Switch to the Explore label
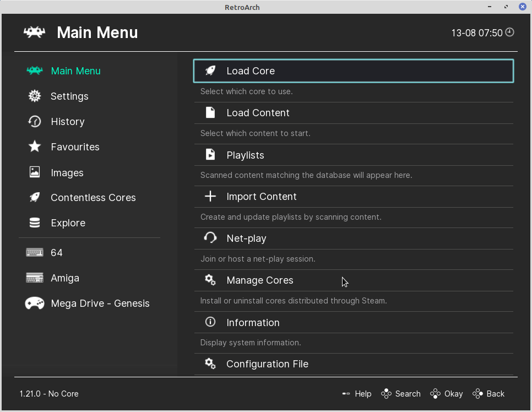532x412 pixels. pyautogui.click(x=68, y=223)
